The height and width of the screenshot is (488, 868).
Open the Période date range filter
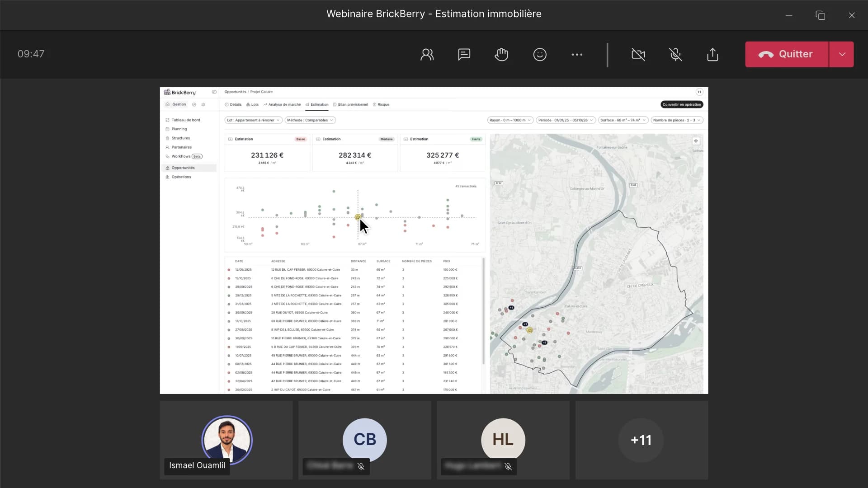pos(566,120)
